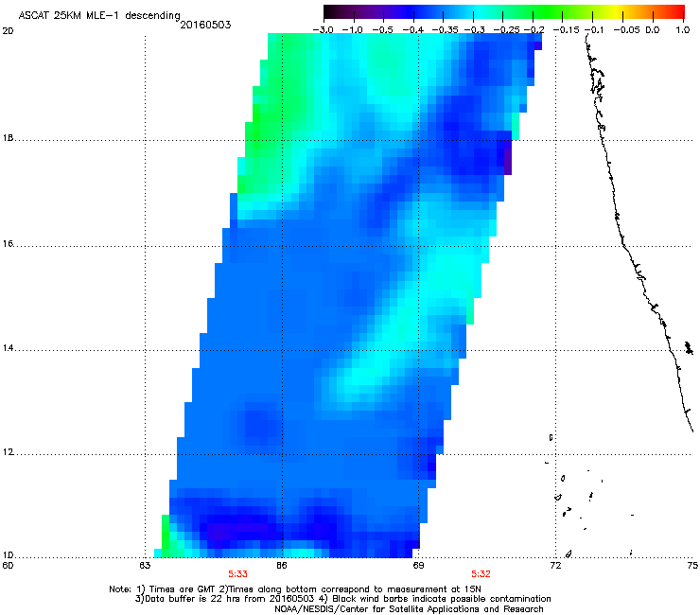Screen dimensions: 700x615
Task: Click the longitude axis label 72
Action: 555,566
